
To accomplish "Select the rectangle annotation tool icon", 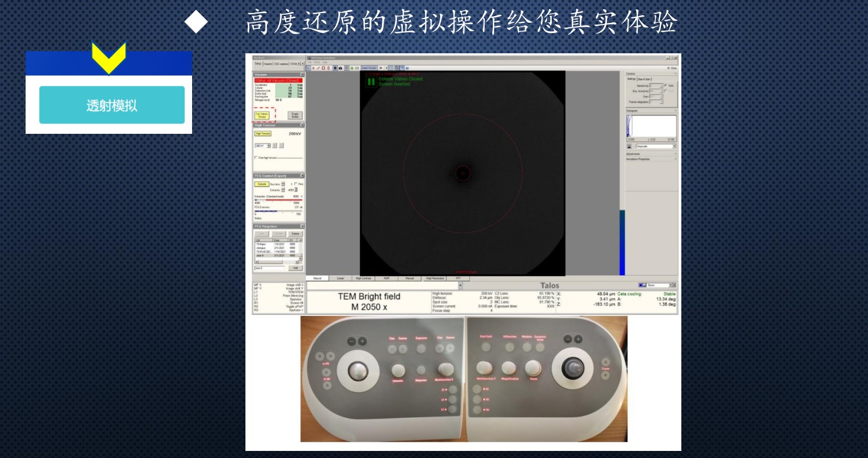I will click(x=323, y=68).
